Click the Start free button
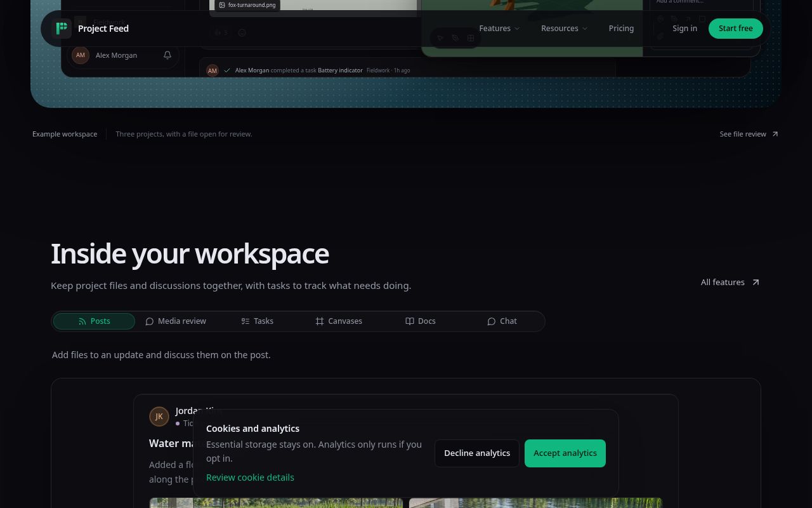The height and width of the screenshot is (508, 812). [736, 29]
